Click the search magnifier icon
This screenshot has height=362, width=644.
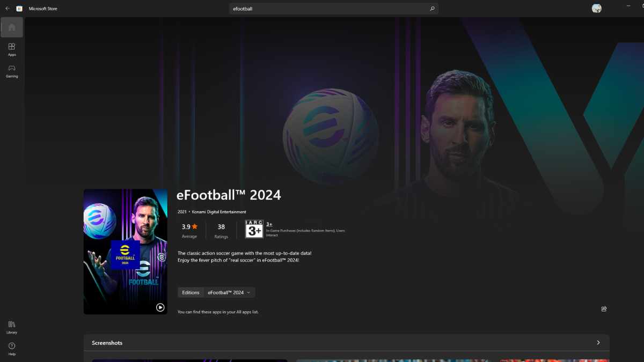tap(431, 9)
